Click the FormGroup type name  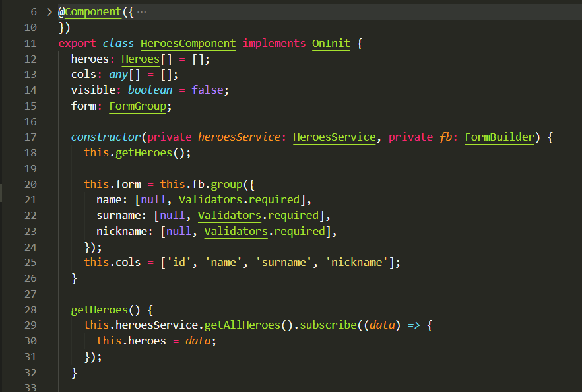138,106
